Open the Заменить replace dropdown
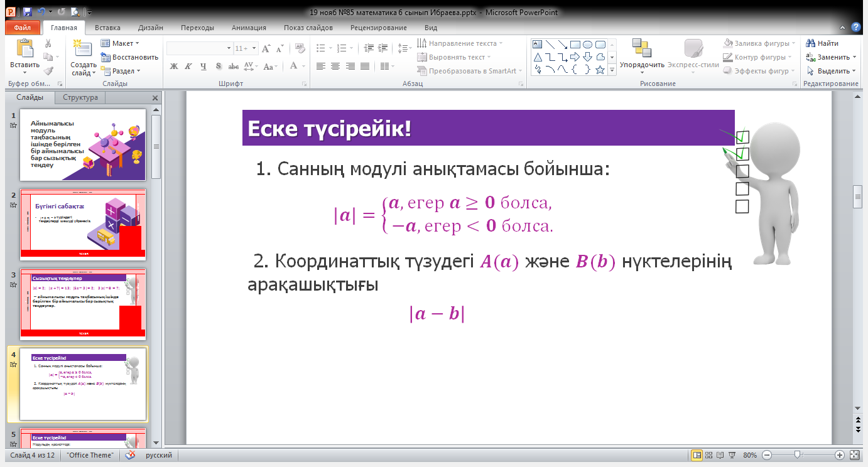 832,57
